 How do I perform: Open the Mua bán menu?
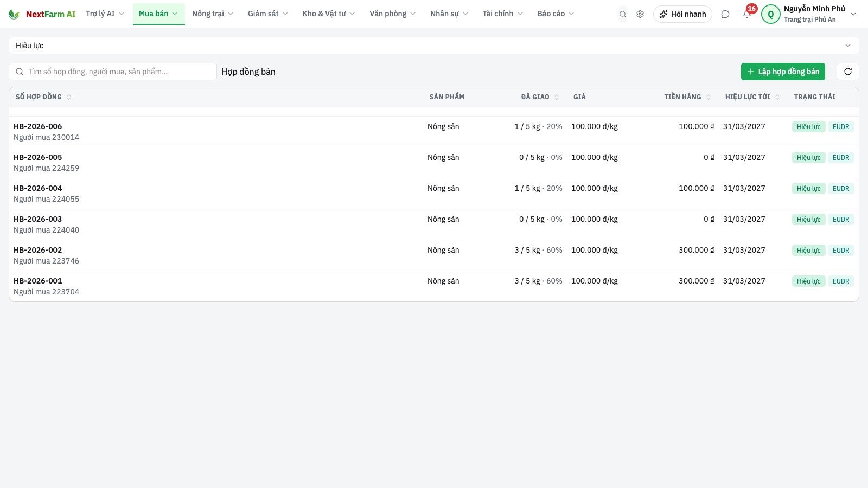[158, 14]
